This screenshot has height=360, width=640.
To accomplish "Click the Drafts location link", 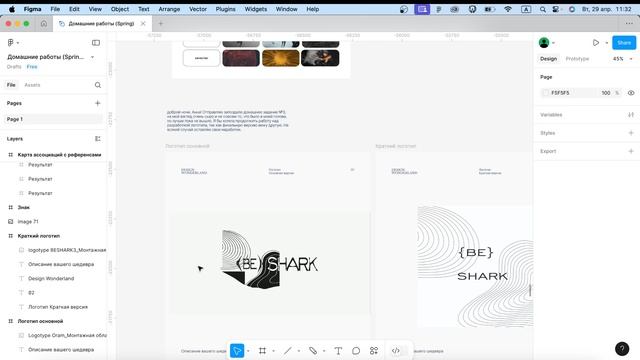I will click(x=14, y=67).
